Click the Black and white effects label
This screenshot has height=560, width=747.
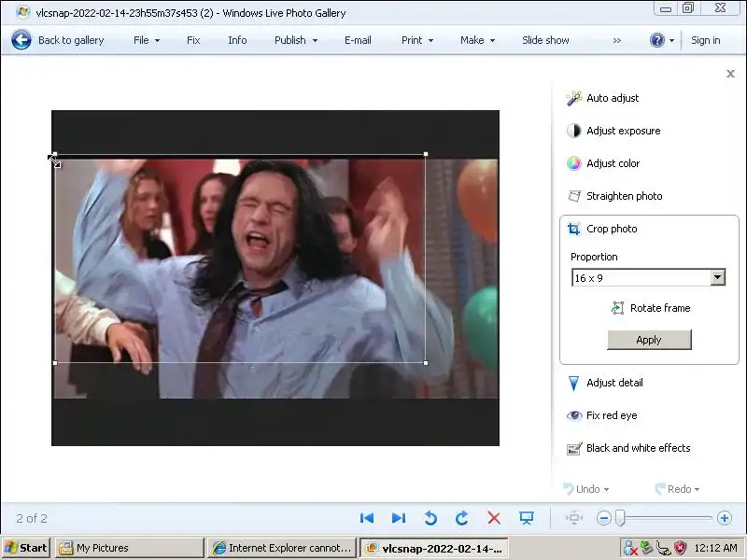(638, 448)
